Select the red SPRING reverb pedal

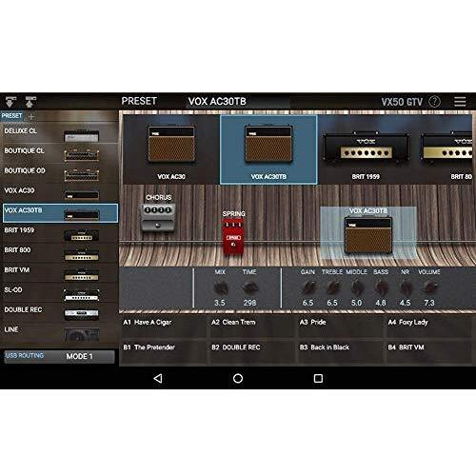click(233, 236)
